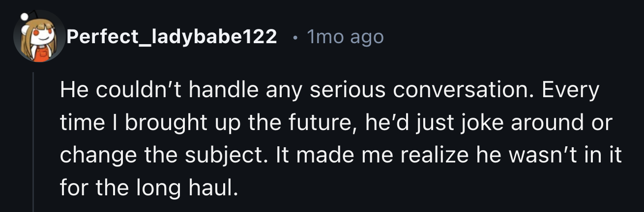Image resolution: width=644 pixels, height=212 pixels.
Task: Collapse the comment via the vertical thread line
Action: coord(33,142)
